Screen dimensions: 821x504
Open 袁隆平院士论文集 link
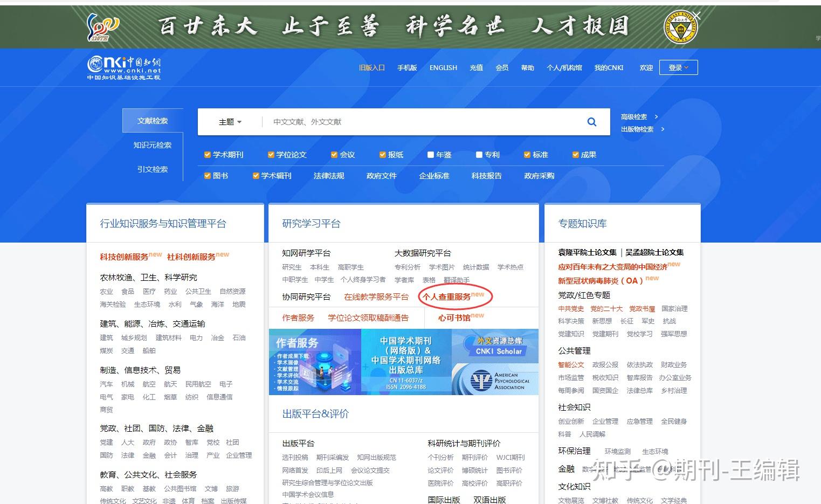587,252
